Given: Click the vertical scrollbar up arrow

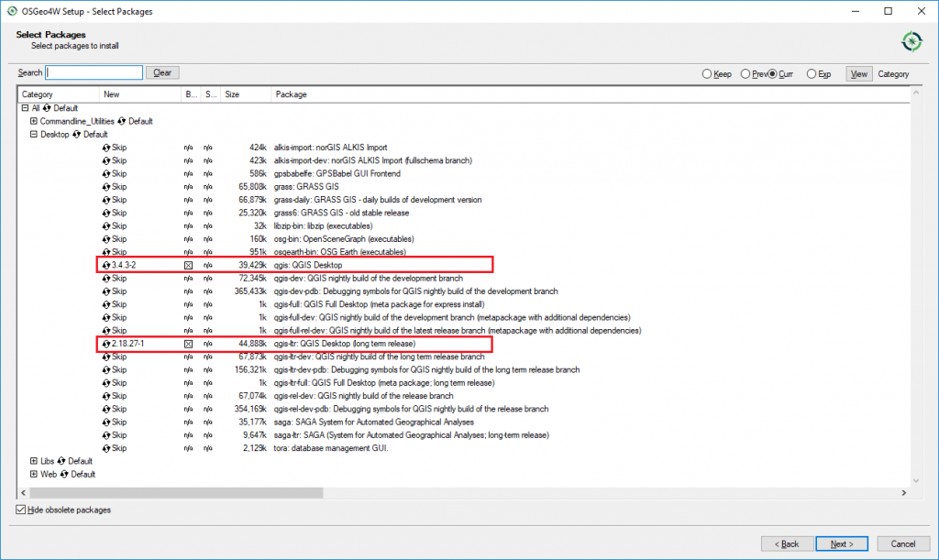Looking at the screenshot, I should point(916,93).
